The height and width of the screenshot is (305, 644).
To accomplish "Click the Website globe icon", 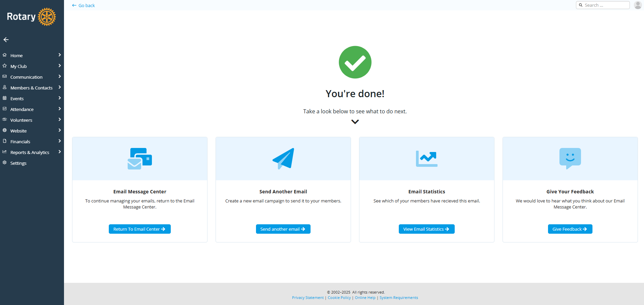I will click(x=4, y=130).
